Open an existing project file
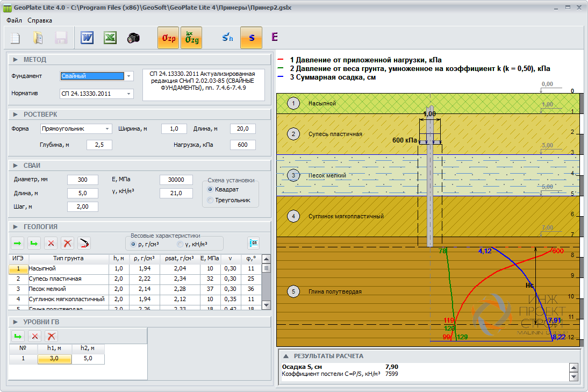This screenshot has height=392, width=588. click(x=38, y=38)
